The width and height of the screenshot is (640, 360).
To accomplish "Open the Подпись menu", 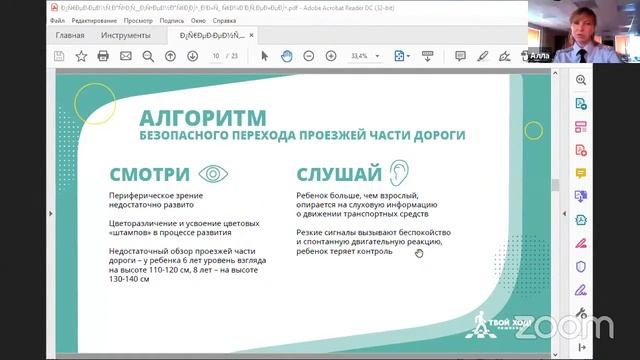I will pyautogui.click(x=172, y=20).
